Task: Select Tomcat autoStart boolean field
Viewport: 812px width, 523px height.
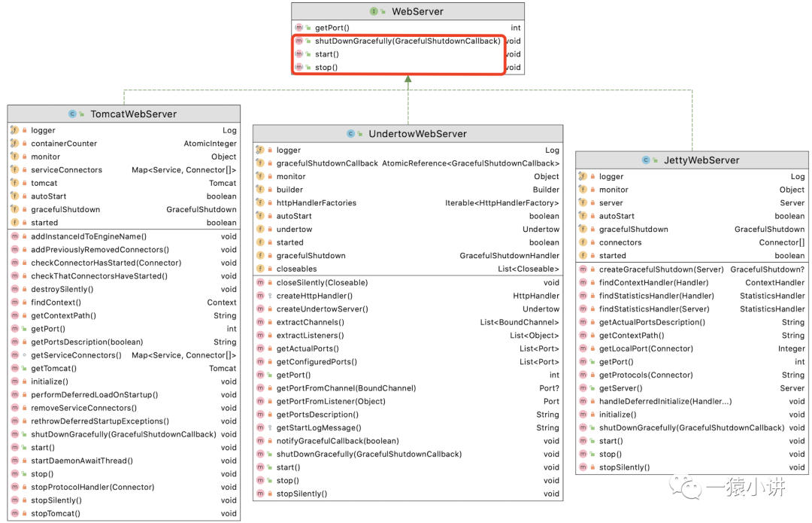Action: (x=124, y=196)
